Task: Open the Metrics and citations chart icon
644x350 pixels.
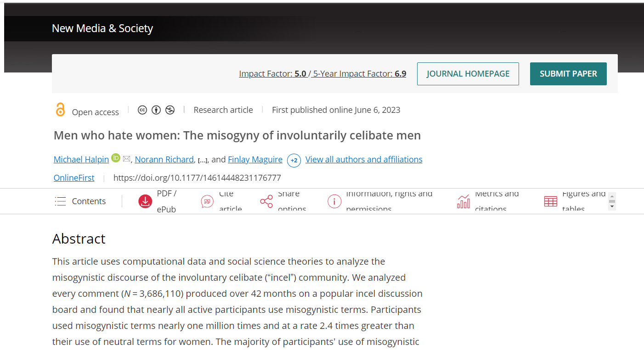Action: tap(463, 201)
